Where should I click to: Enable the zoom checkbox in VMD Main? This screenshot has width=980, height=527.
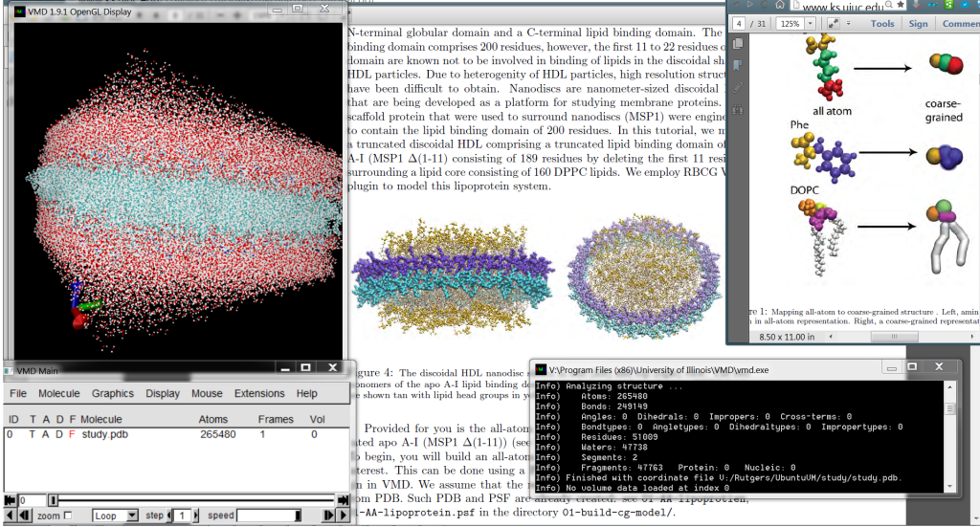pos(67,516)
